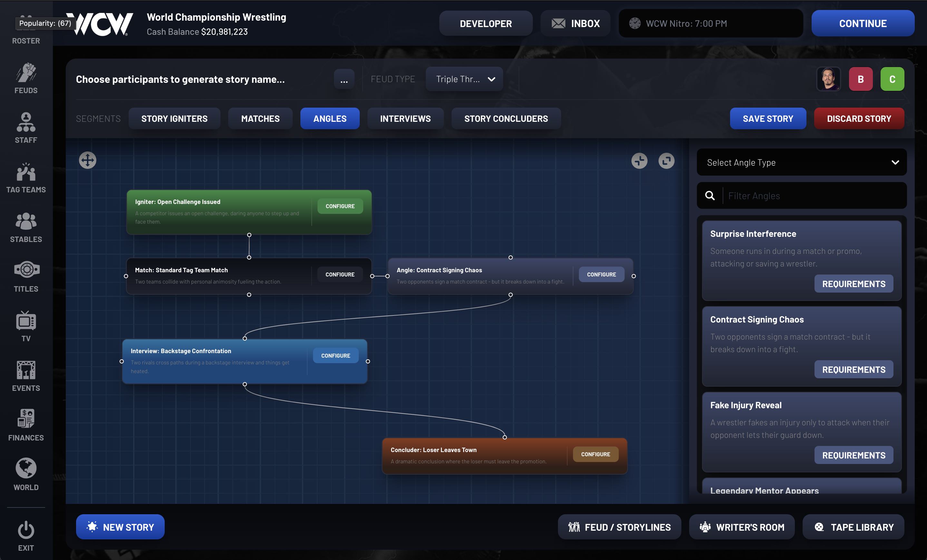Select the participant portrait avatar
Image resolution: width=927 pixels, height=560 pixels.
coord(828,79)
